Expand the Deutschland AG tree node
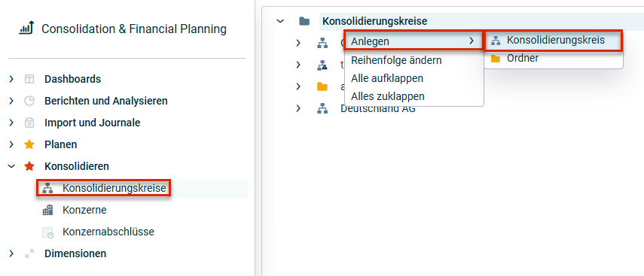The height and width of the screenshot is (276, 644). (x=298, y=109)
